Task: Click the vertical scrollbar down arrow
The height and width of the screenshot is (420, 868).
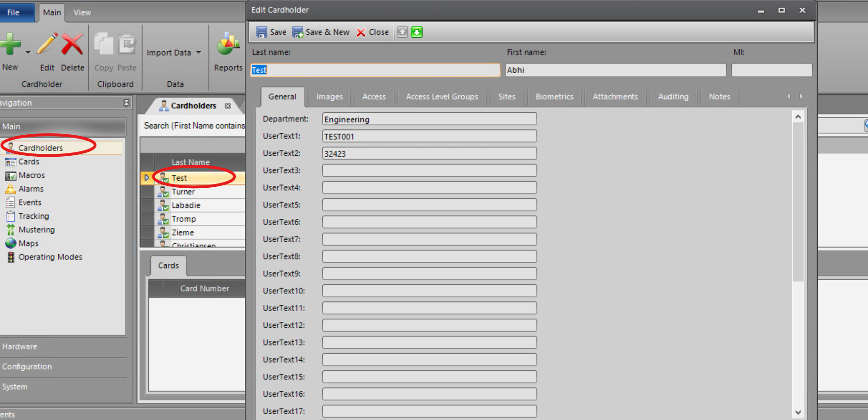Action: [798, 412]
